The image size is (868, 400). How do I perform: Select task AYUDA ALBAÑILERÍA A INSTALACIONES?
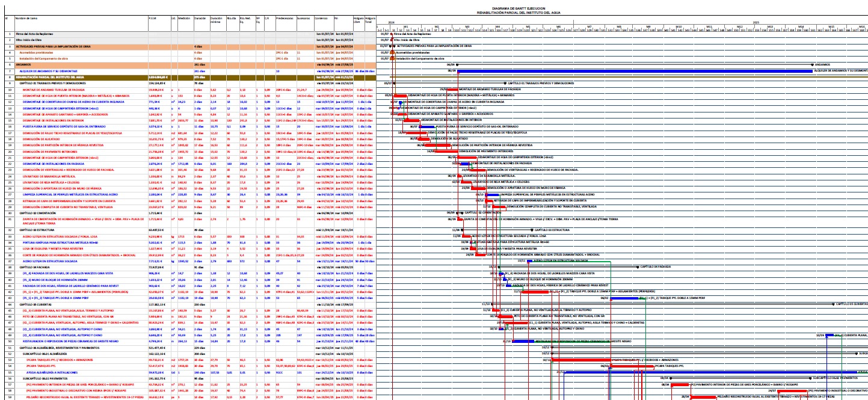tap(51, 372)
